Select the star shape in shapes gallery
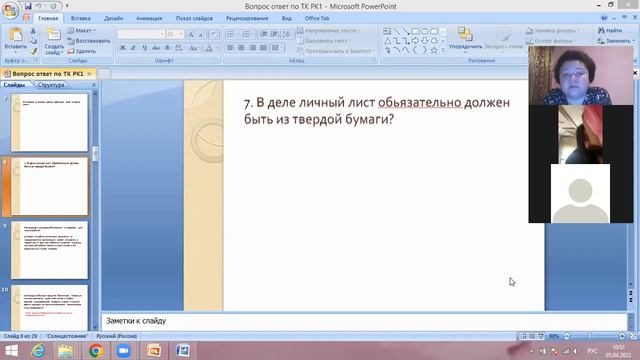The height and width of the screenshot is (360, 640). pyautogui.click(x=434, y=50)
